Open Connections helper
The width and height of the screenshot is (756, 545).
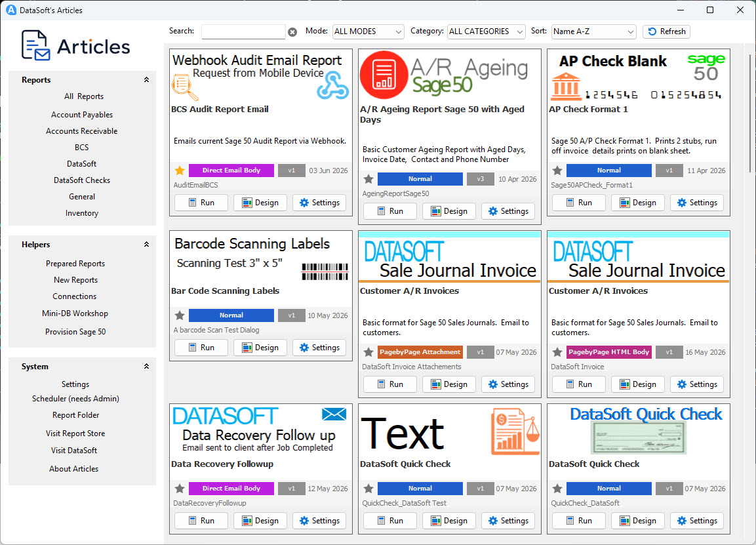pyautogui.click(x=75, y=296)
